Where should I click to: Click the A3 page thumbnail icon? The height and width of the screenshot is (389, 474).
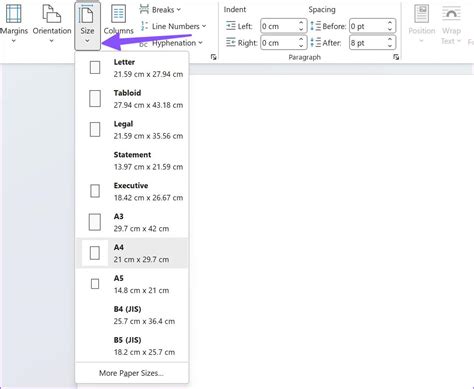click(x=95, y=222)
